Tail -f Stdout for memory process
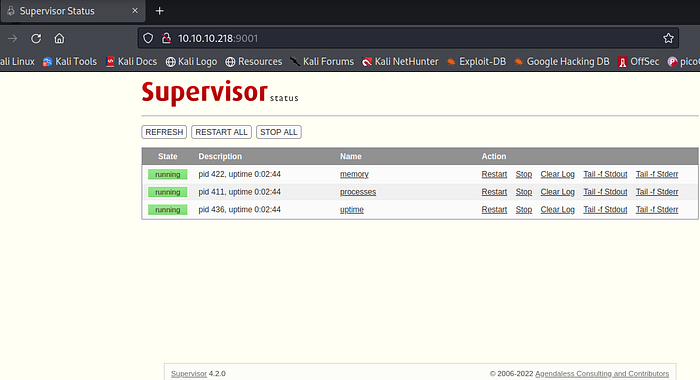The image size is (700, 380). [x=605, y=174]
